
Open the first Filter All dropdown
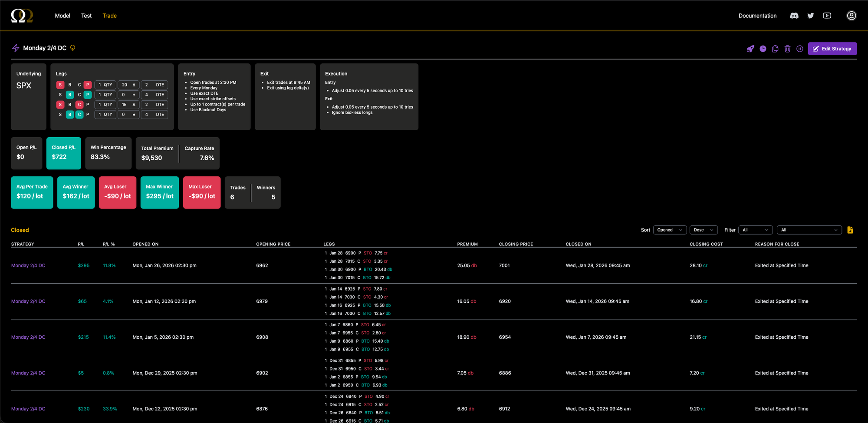pyautogui.click(x=755, y=230)
